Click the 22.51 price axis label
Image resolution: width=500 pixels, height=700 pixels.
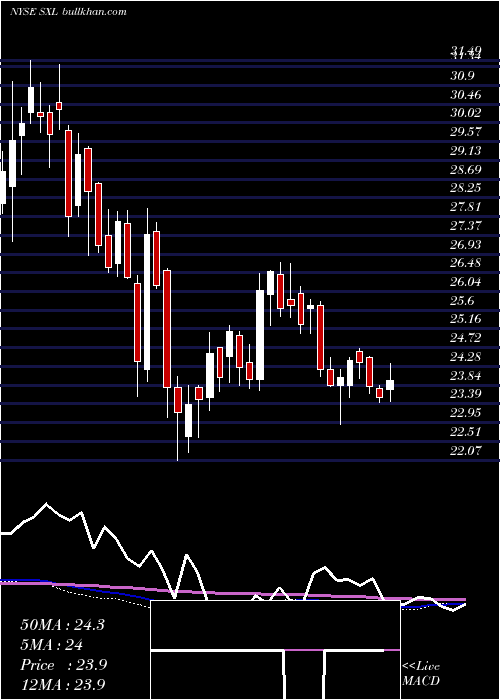click(x=466, y=432)
